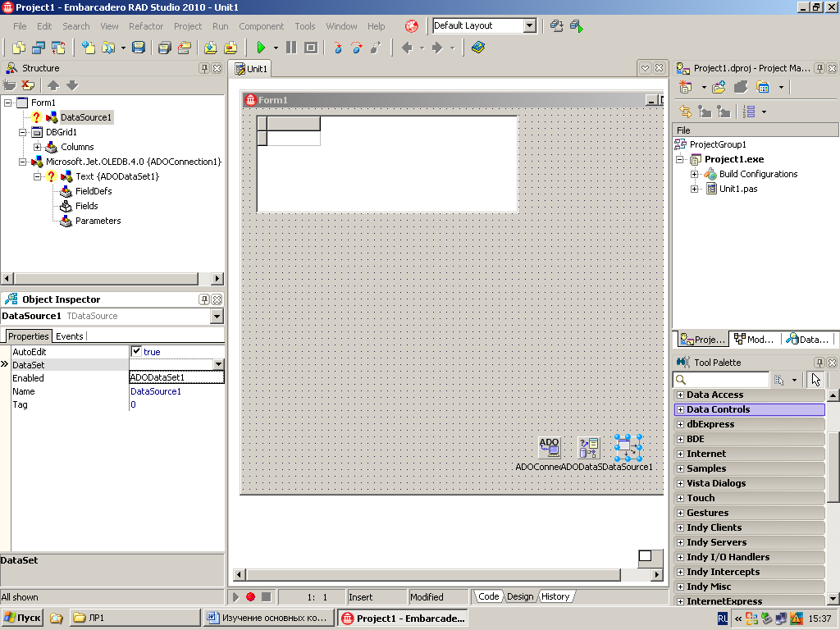The width and height of the screenshot is (840, 630).
Task: Click the Save All toolbar icon
Action: click(164, 48)
